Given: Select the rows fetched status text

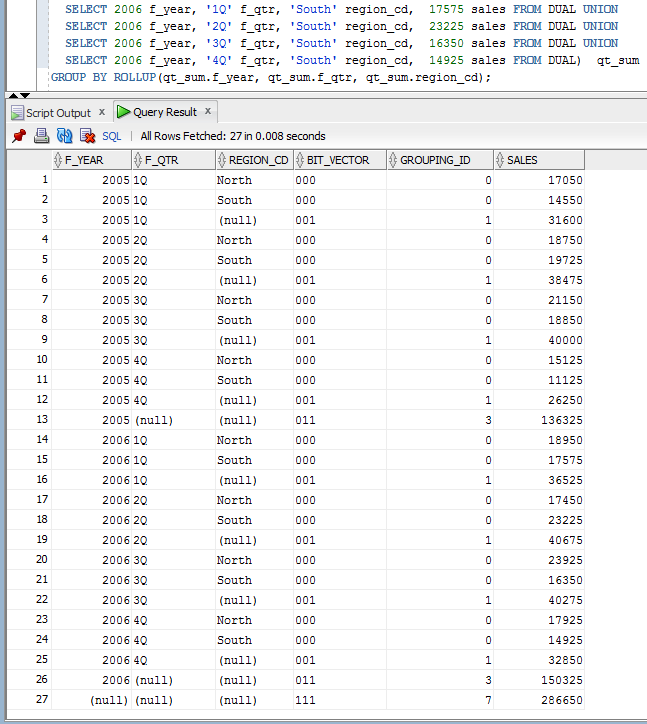Looking at the screenshot, I should click(x=233, y=136).
